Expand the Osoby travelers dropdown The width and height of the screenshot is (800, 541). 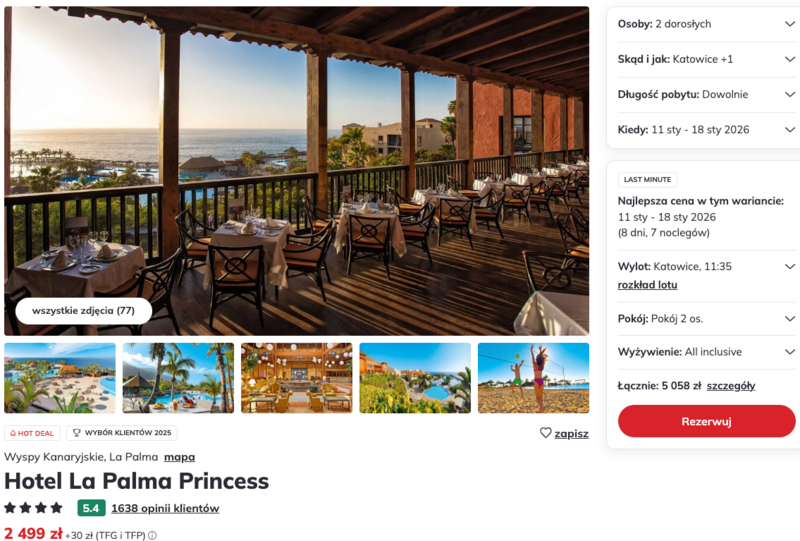pyautogui.click(x=790, y=24)
